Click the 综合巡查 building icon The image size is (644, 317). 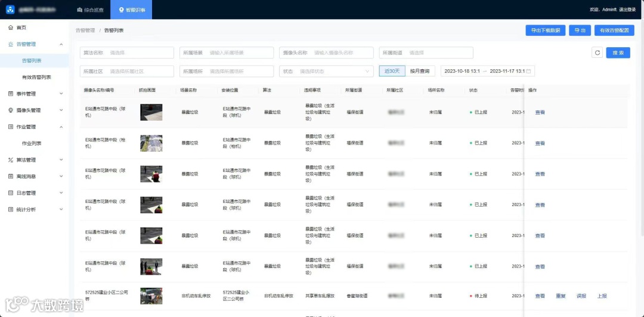pyautogui.click(x=80, y=10)
